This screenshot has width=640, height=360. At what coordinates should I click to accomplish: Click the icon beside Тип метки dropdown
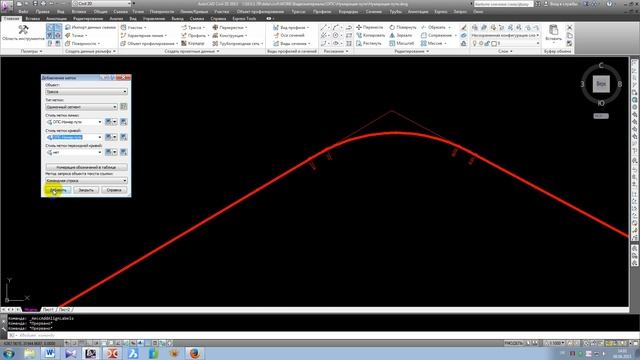coord(124,107)
